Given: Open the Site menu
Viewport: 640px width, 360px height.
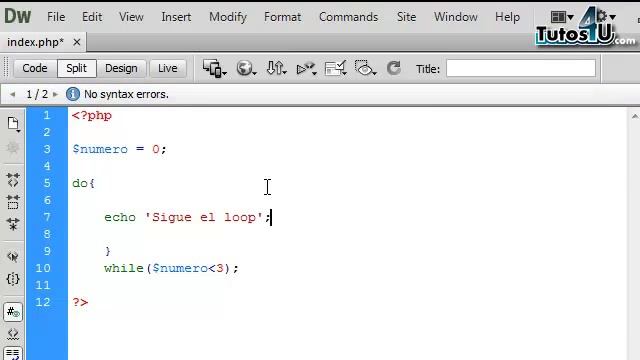Looking at the screenshot, I should [406, 17].
